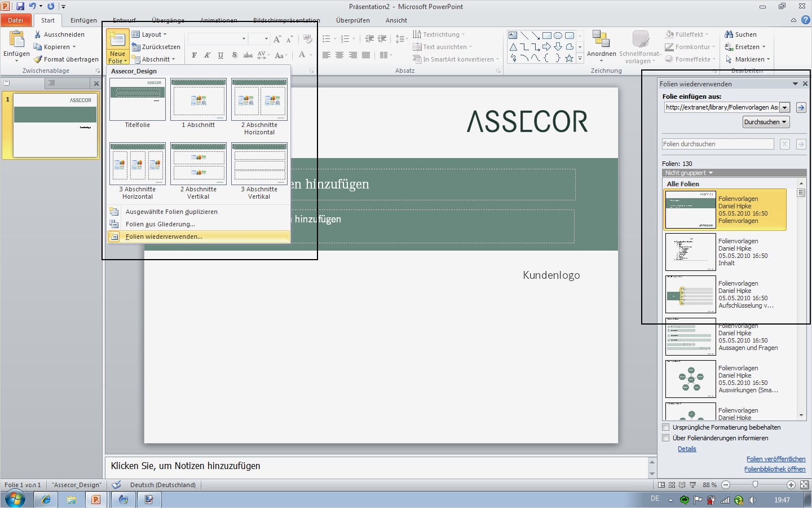812x508 pixels.
Task: Select 'Folien wiederverwenden...' menu entry
Action: tap(164, 237)
